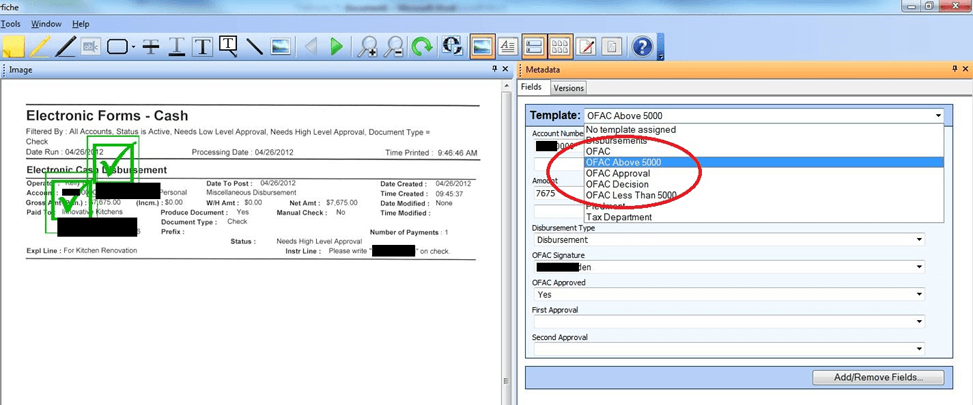Screen dimensions: 973x405
Task: Switch to the Fields tab
Action: (531, 87)
